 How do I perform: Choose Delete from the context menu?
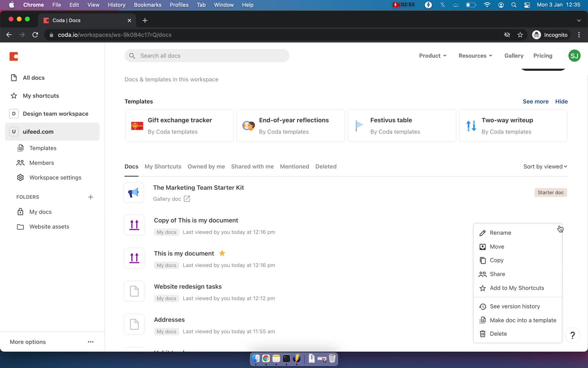518,334
